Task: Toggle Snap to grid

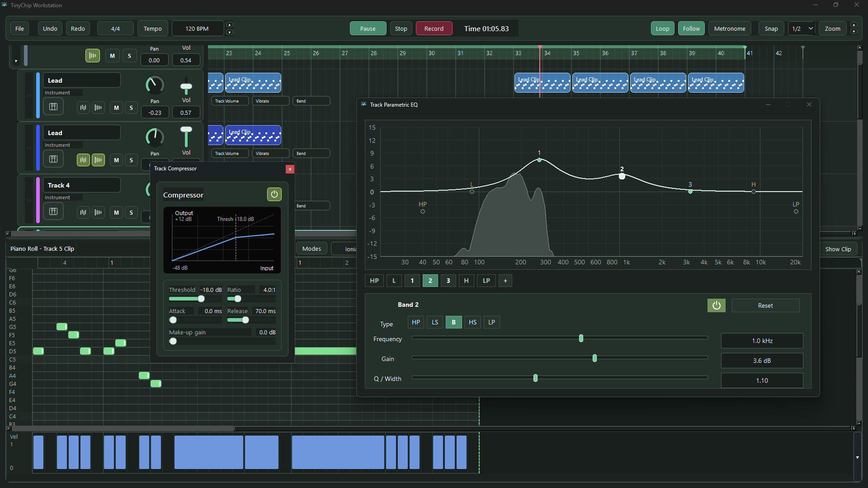Action: (771, 28)
